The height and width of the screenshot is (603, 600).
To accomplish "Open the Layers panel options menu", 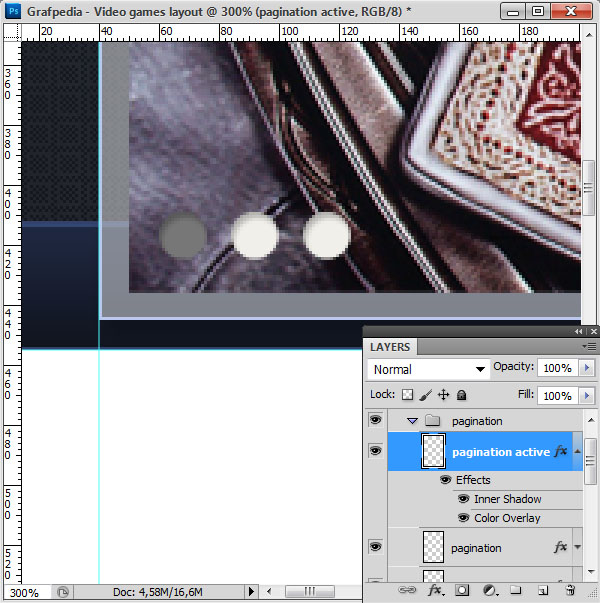I will click(x=589, y=347).
